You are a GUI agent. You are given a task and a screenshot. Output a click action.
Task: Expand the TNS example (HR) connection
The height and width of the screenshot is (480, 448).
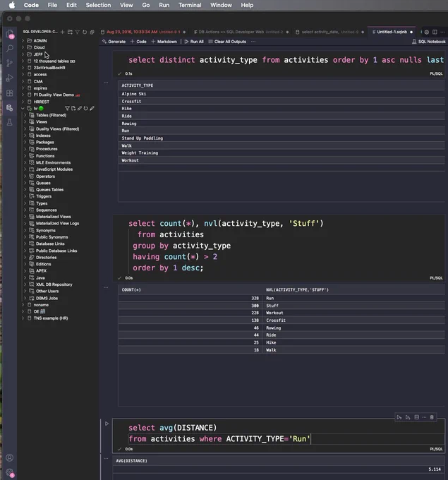point(23,318)
